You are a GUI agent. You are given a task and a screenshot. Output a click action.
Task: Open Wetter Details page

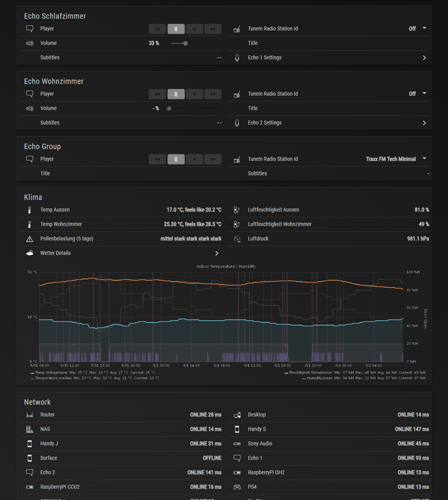click(x=217, y=253)
